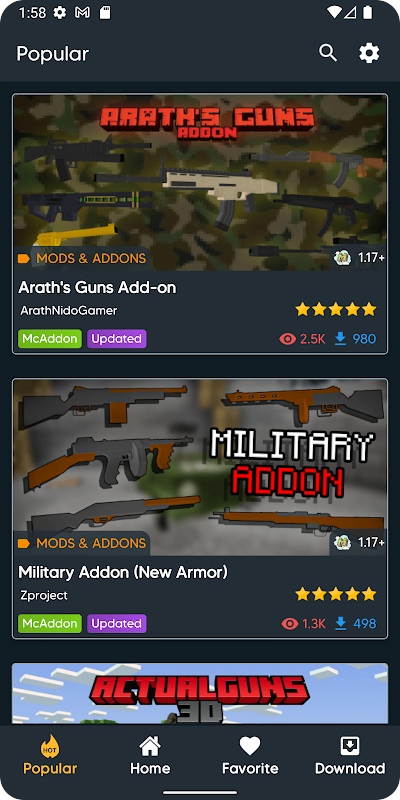Tap Updated badge on Military Addon card

[x=117, y=623]
